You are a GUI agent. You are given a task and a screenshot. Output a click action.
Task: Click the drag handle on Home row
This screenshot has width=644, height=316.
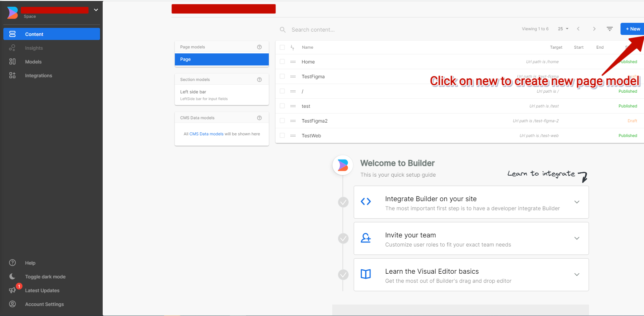tap(293, 62)
